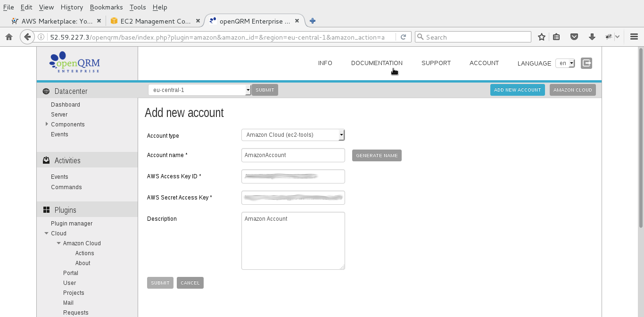The height and width of the screenshot is (317, 644).
Task: Click the browser Search box
Action: tap(473, 37)
